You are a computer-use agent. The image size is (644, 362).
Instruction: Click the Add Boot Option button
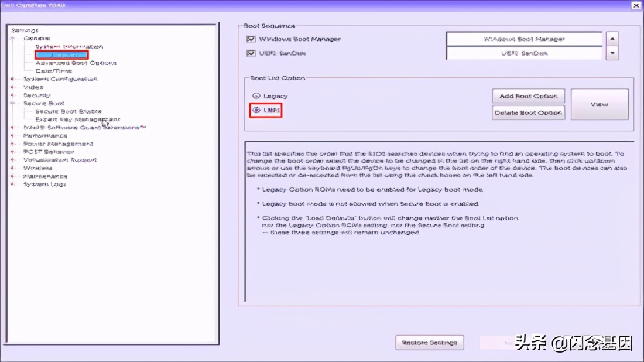coord(528,96)
